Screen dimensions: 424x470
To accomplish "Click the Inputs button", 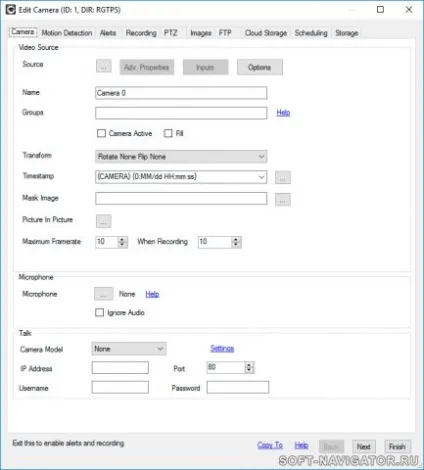I will (205, 67).
